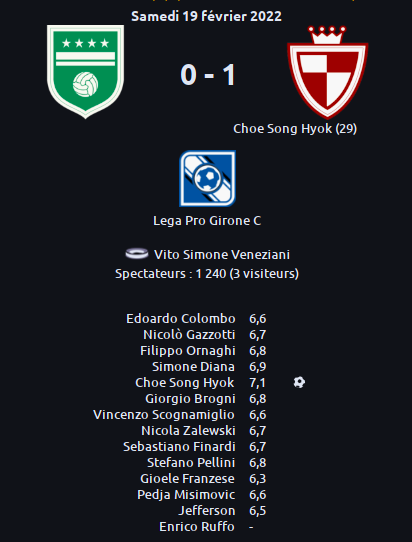Click the green home team crest
The image size is (412, 542).
tap(85, 72)
